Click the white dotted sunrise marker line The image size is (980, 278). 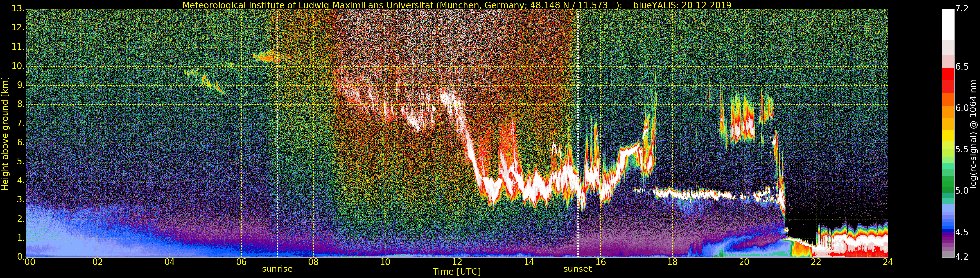[x=277, y=133]
